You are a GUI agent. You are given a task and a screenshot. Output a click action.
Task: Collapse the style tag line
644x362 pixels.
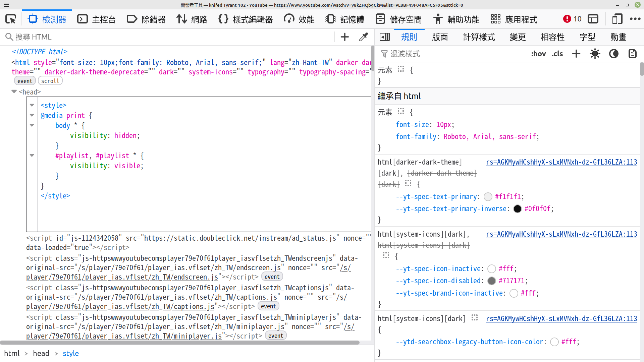(x=32, y=105)
